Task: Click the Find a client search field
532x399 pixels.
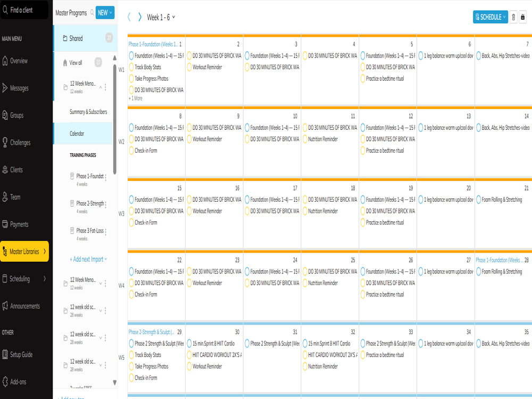Action: point(24,10)
